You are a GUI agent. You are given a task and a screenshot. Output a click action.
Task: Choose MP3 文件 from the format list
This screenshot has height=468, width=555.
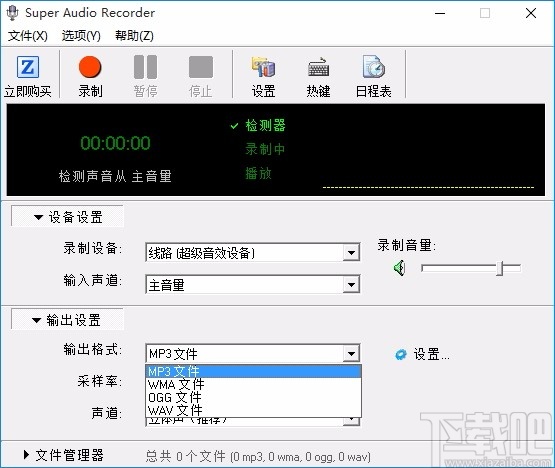point(253,371)
